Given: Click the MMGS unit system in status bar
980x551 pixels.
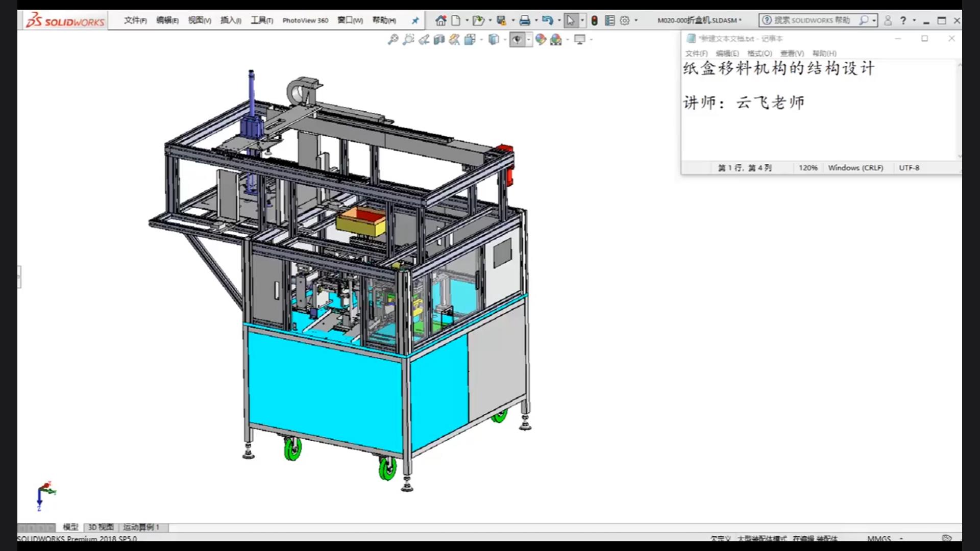Looking at the screenshot, I should (879, 538).
